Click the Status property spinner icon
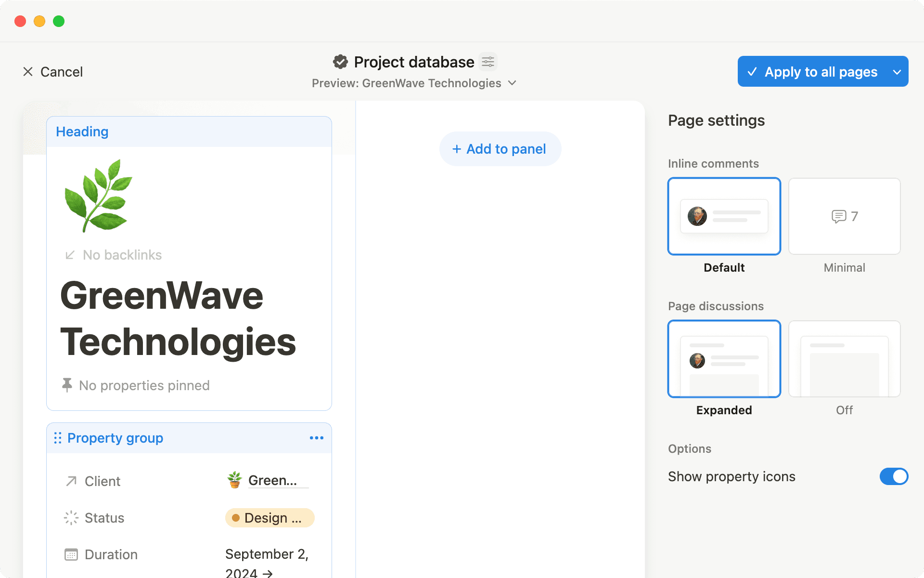This screenshot has height=578, width=924. tap(71, 518)
